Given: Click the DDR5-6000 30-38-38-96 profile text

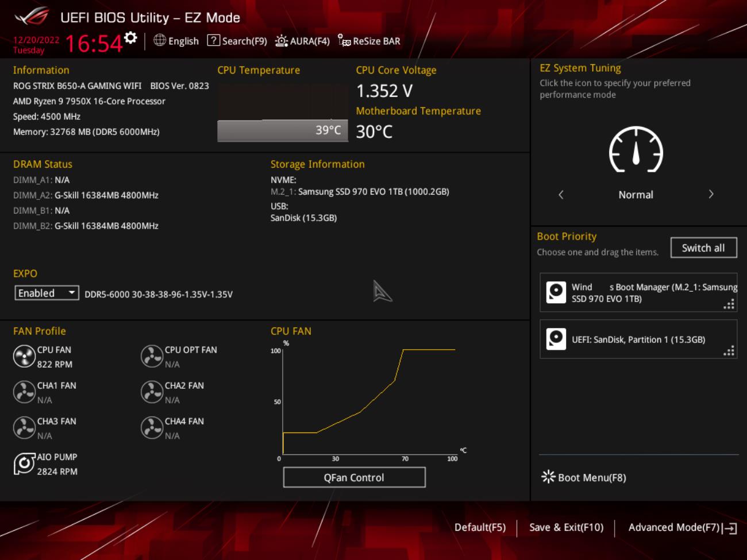Looking at the screenshot, I should click(159, 294).
